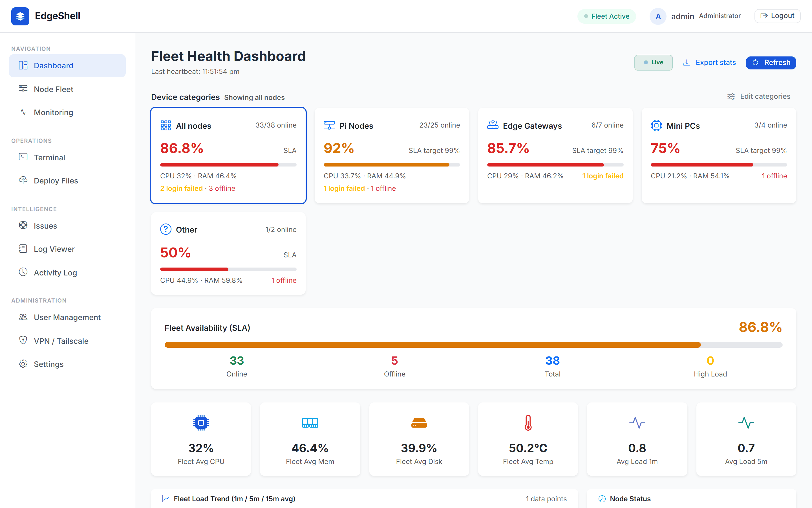Click the Edge Gateways router icon
The width and height of the screenshot is (812, 508).
pos(493,125)
